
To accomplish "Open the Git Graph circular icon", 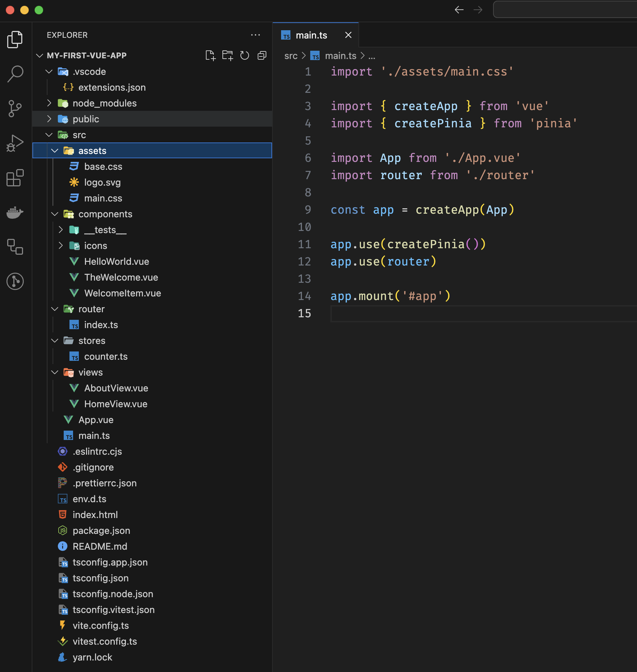I will click(15, 281).
